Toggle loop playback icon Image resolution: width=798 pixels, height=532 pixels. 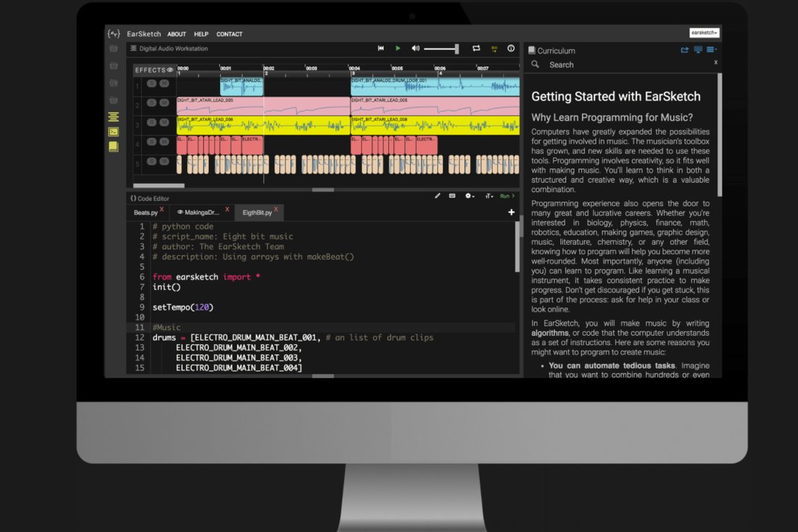[477, 49]
